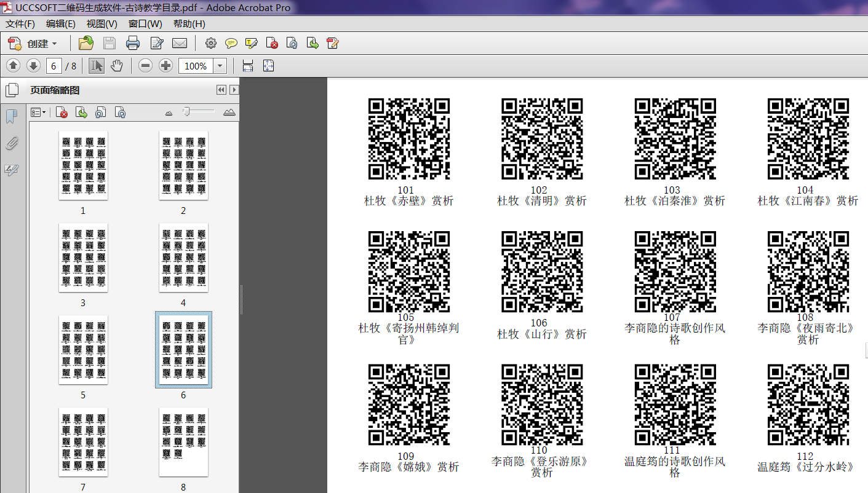Image resolution: width=868 pixels, height=493 pixels.
Task: Open the 创建 (Create) dropdown
Action: coord(33,44)
